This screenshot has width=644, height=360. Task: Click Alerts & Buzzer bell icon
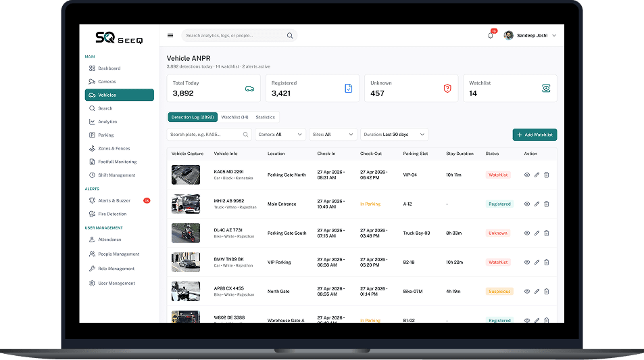92,200
